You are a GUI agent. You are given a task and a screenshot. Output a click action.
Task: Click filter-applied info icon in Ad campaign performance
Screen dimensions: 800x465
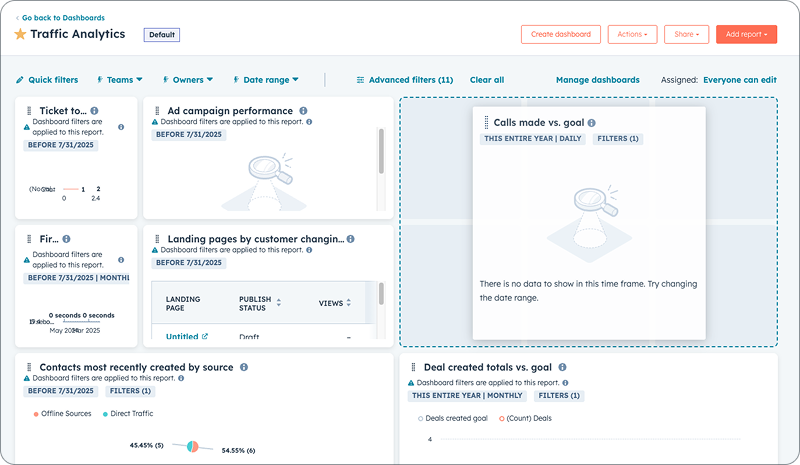coord(309,122)
